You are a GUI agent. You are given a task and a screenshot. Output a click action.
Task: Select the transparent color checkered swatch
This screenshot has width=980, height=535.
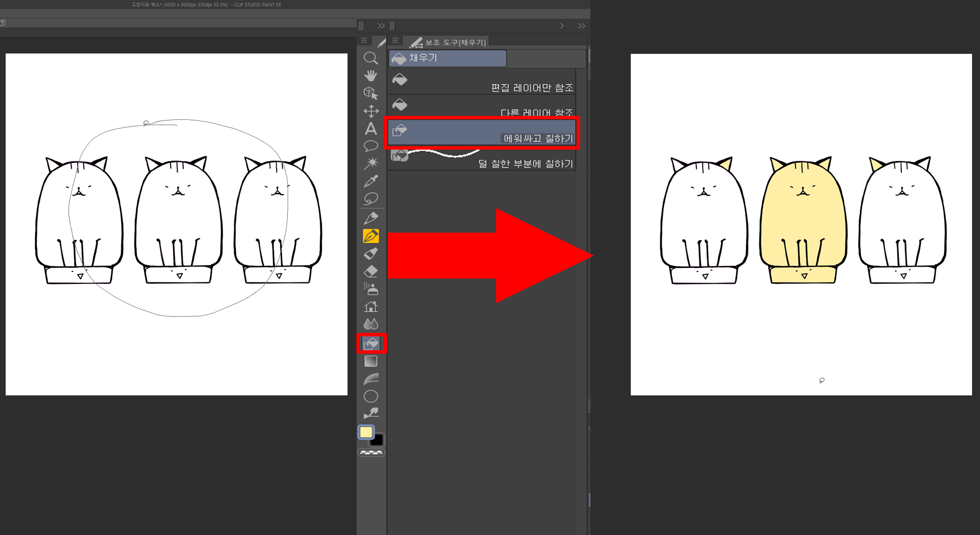tap(371, 453)
